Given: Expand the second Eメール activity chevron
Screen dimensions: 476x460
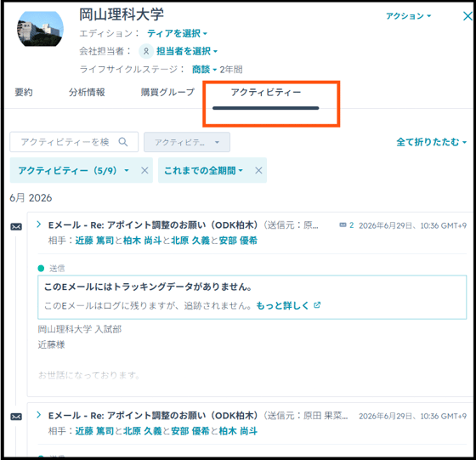Looking at the screenshot, I should [38, 415].
